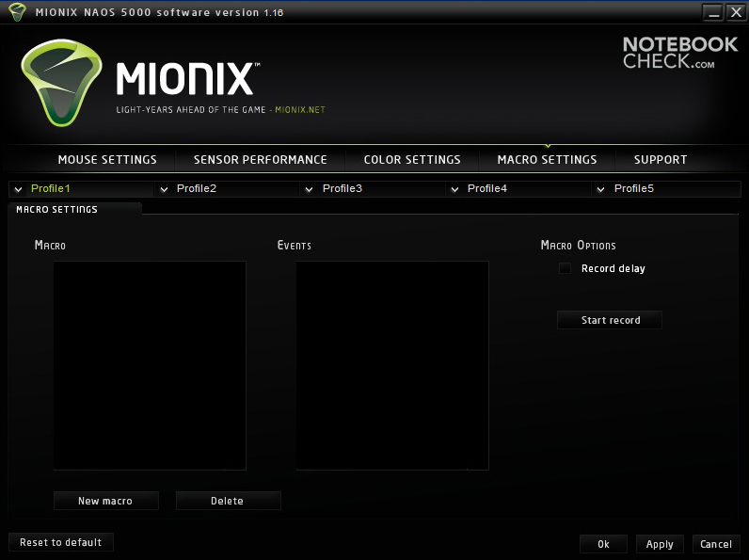This screenshot has height=560, width=749.
Task: Click the Delete macro button
Action: pos(229,501)
